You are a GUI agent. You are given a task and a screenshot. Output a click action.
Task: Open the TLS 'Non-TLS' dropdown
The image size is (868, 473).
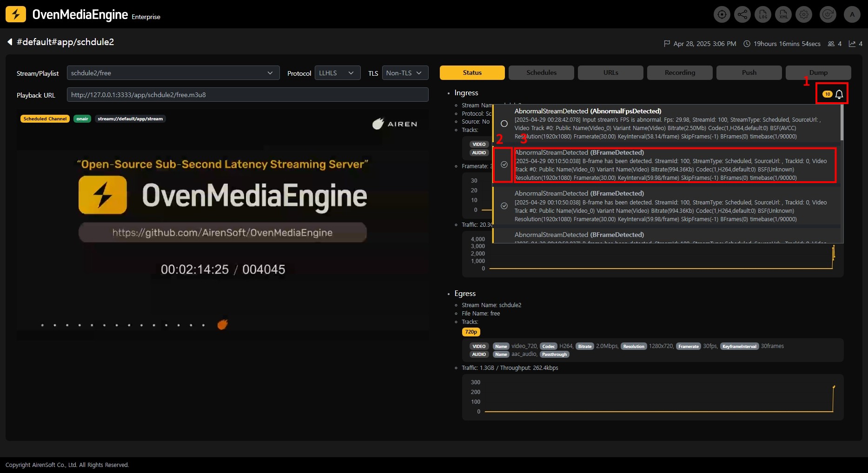(x=405, y=73)
